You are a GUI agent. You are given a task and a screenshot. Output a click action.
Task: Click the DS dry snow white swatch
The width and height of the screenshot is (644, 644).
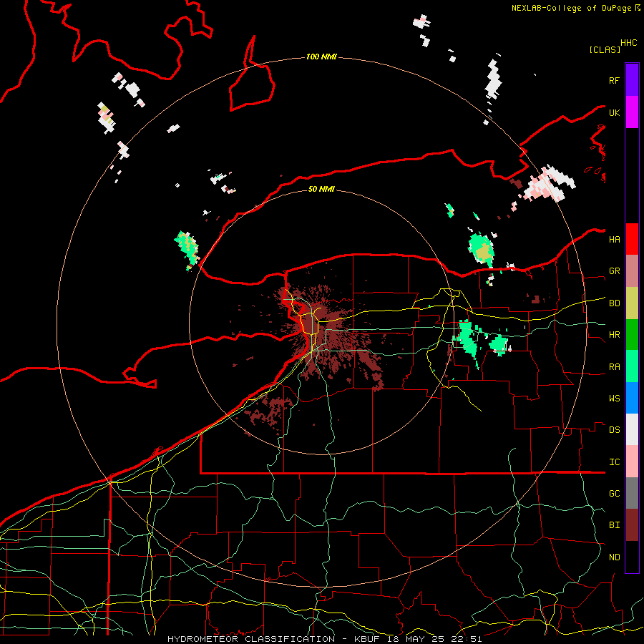point(632,429)
